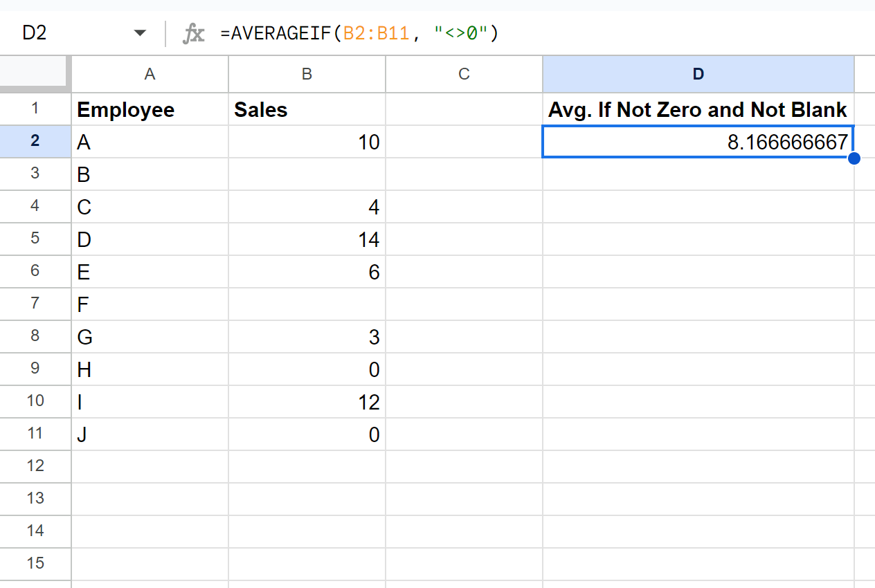Click employee cell C in column A
Viewport: 875px width, 588px height.
[150, 207]
